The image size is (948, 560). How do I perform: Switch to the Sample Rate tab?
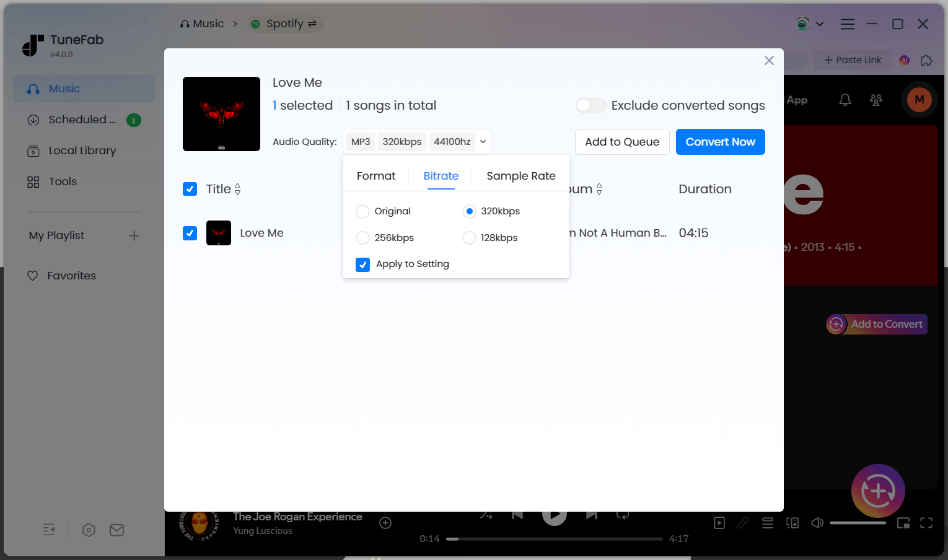click(x=520, y=176)
